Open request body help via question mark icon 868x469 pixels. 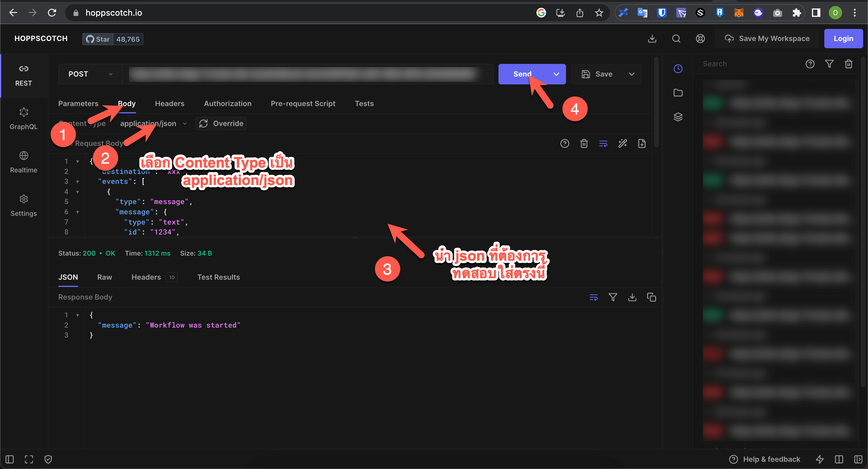tap(565, 143)
